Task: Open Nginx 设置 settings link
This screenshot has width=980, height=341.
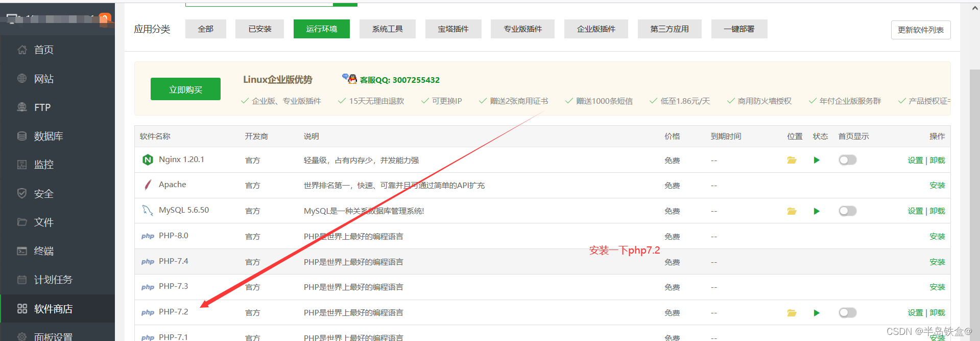Action: click(x=915, y=161)
